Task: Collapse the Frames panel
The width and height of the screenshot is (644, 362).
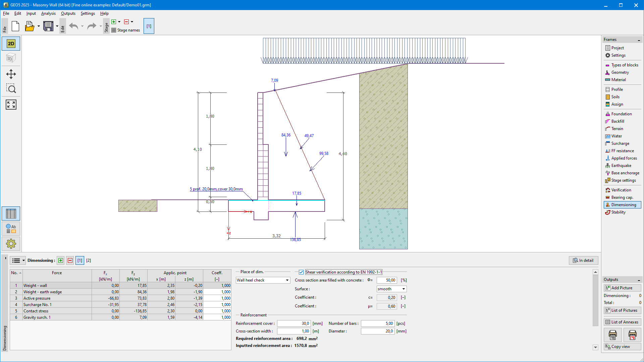Action: [x=639, y=40]
